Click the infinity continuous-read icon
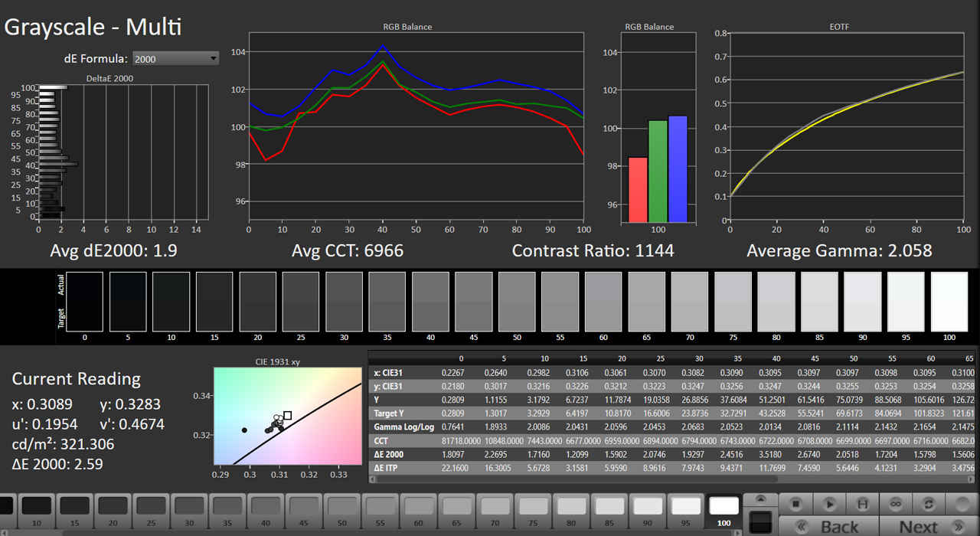 point(897,505)
